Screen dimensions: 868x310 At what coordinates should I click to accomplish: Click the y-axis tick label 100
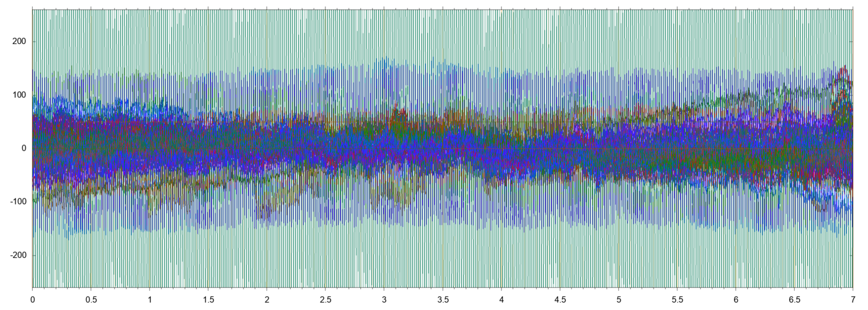tap(20, 95)
